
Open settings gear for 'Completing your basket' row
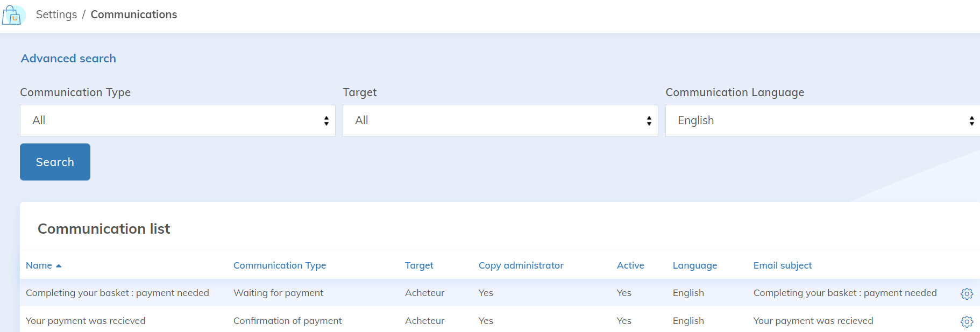click(x=967, y=294)
